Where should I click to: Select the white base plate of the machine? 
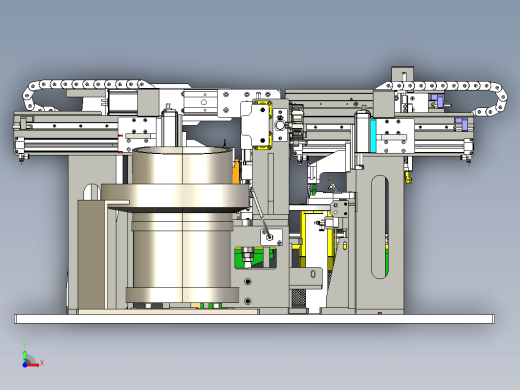point(254,319)
